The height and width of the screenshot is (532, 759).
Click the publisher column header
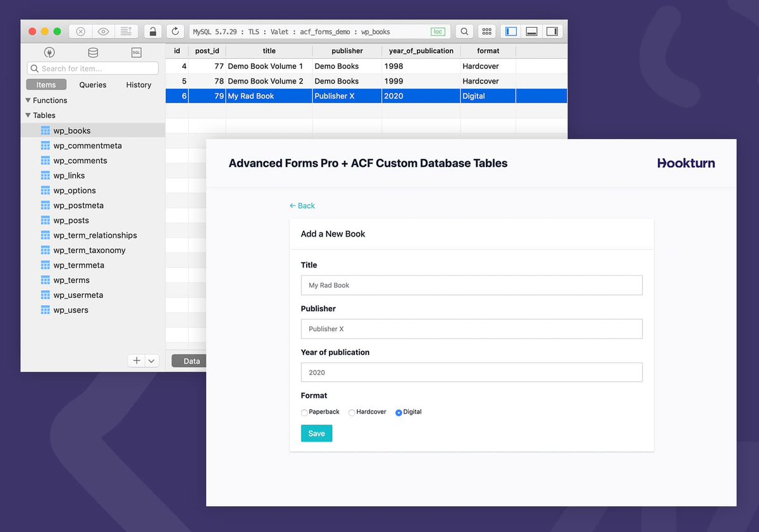[347, 51]
